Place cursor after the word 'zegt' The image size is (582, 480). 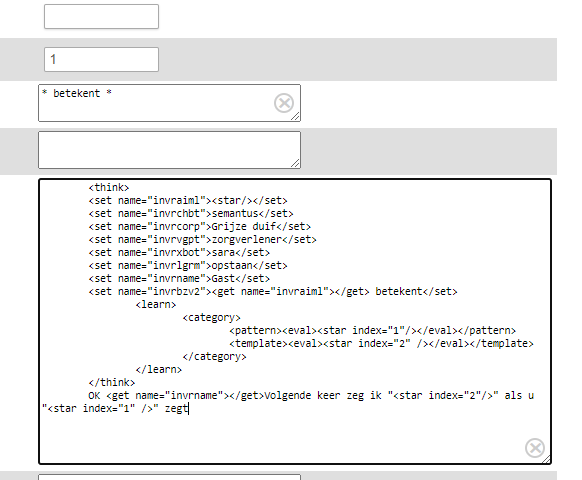(189, 408)
